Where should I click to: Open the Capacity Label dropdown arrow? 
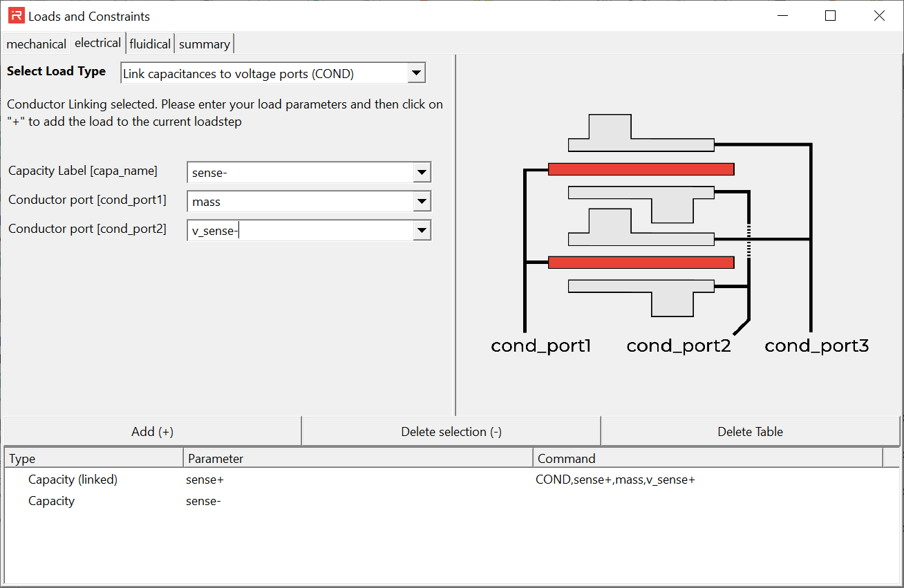coord(421,173)
